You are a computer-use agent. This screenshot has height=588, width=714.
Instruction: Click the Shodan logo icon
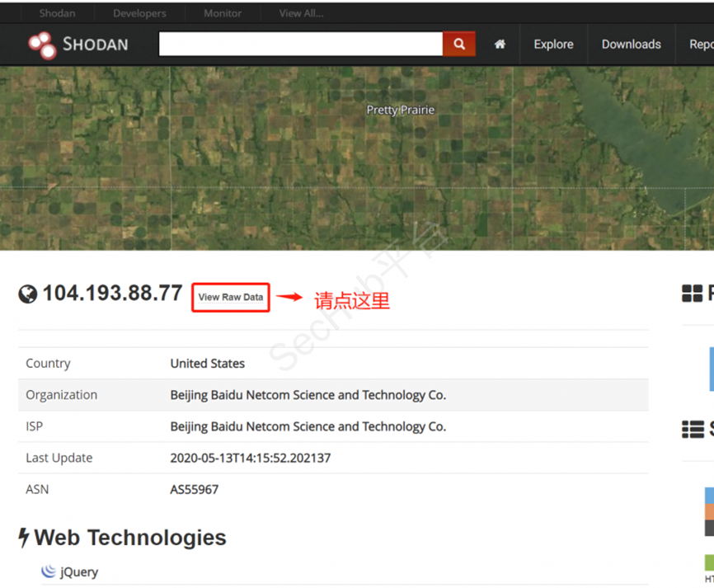41,45
